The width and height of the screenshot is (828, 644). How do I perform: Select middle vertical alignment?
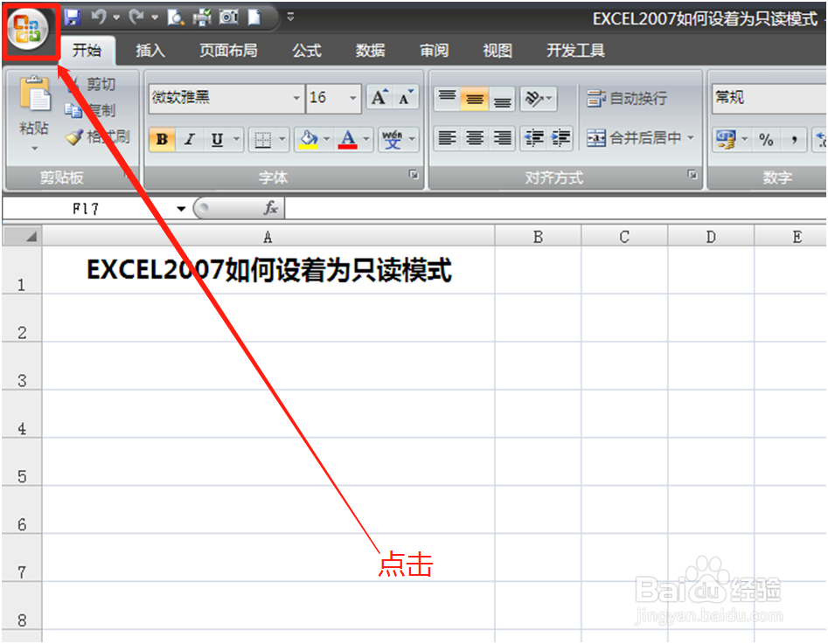(474, 98)
